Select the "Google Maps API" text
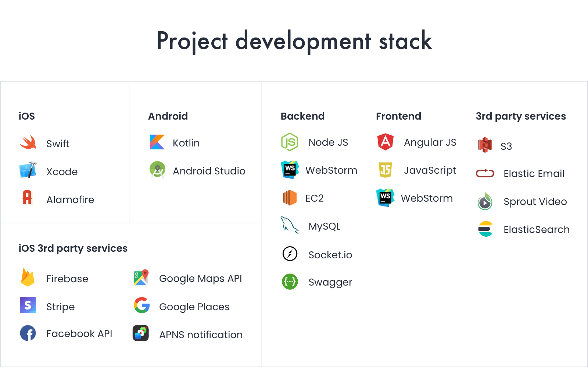 point(201,279)
